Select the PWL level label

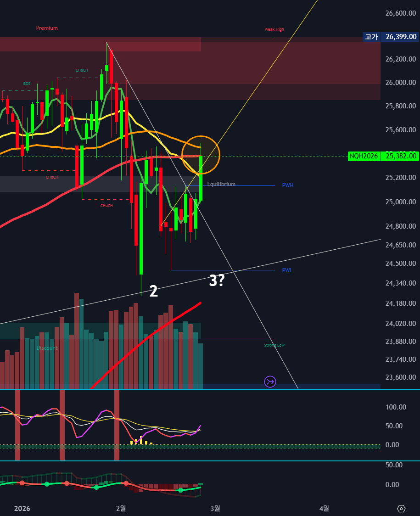coord(287,270)
